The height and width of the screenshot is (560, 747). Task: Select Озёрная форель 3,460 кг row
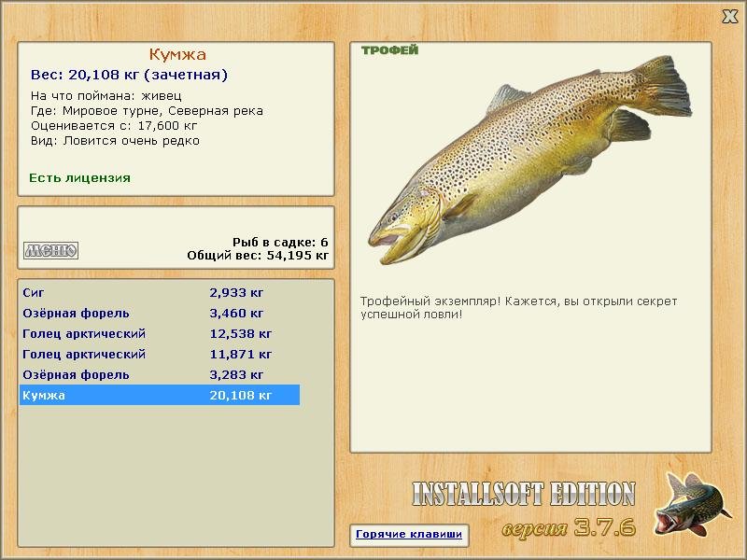(x=160, y=314)
